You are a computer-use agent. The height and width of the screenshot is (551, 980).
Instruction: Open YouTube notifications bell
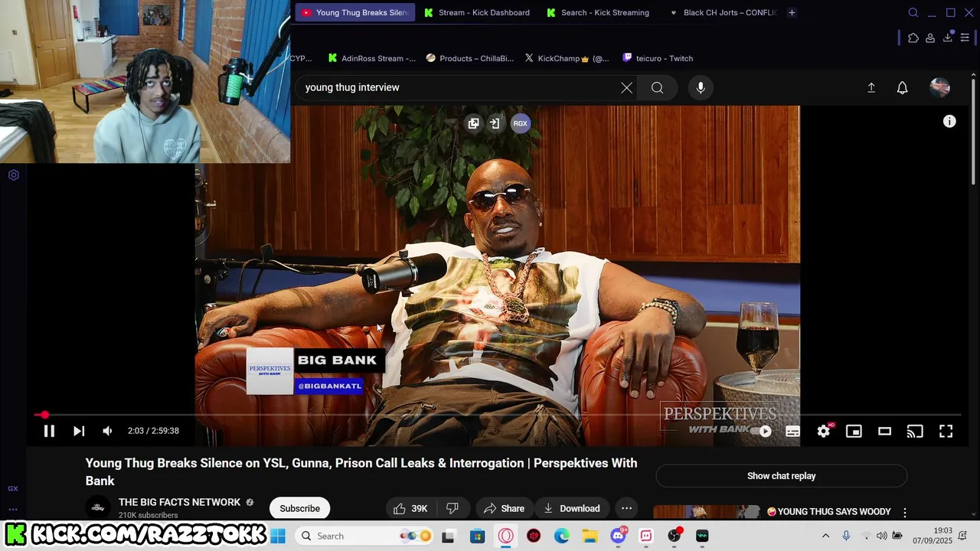[x=903, y=87]
